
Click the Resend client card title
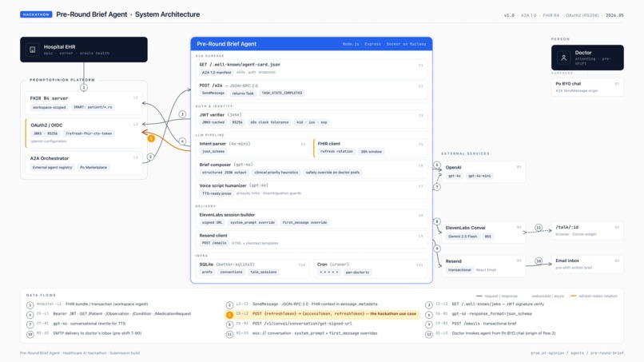[x=213, y=236]
